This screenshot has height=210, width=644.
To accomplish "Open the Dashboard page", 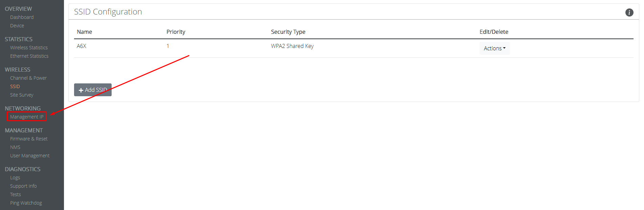I will pyautogui.click(x=22, y=17).
